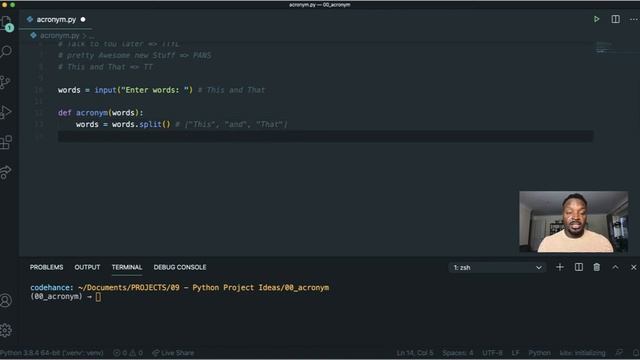
Task: Click the 'words = input("Enter words: ")' line
Action: (x=125, y=90)
